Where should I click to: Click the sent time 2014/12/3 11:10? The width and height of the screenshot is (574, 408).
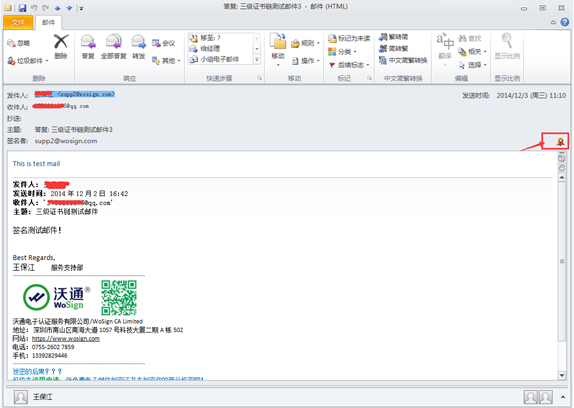(531, 96)
